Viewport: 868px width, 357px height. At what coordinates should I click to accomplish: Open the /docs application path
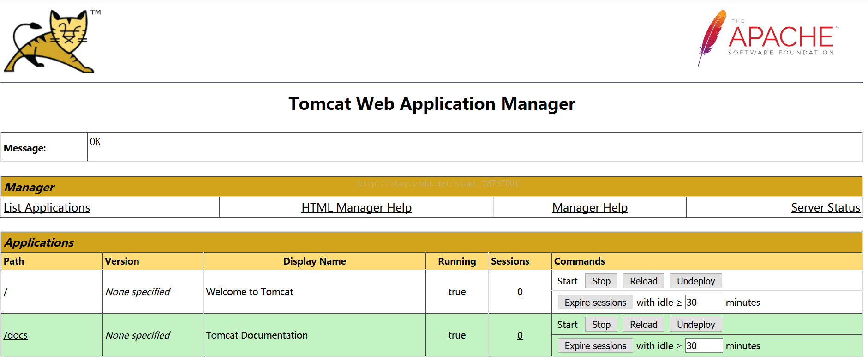[x=16, y=335]
